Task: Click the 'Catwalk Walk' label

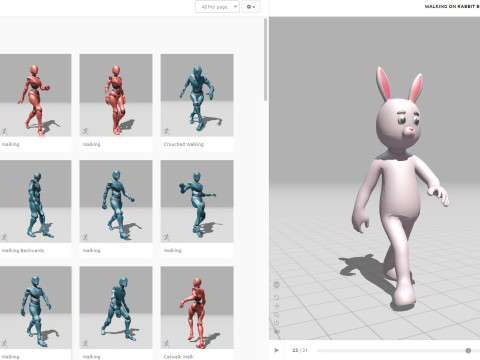Action: (178, 357)
